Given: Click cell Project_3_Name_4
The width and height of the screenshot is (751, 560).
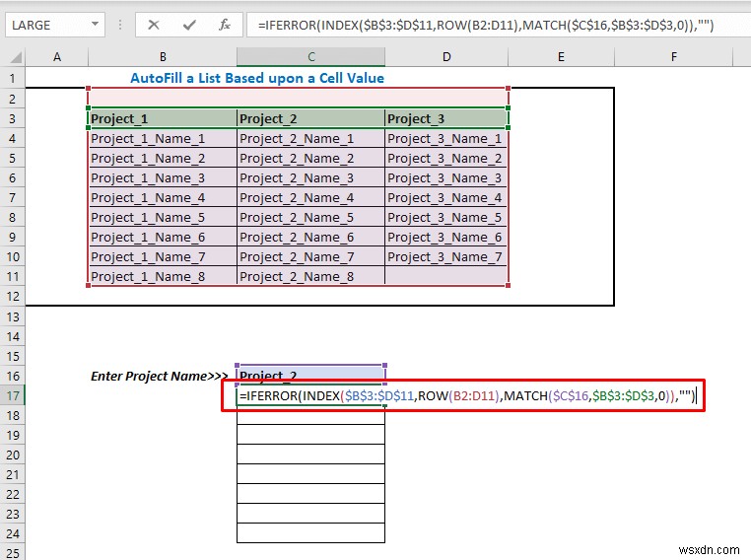Looking at the screenshot, I should coord(446,197).
